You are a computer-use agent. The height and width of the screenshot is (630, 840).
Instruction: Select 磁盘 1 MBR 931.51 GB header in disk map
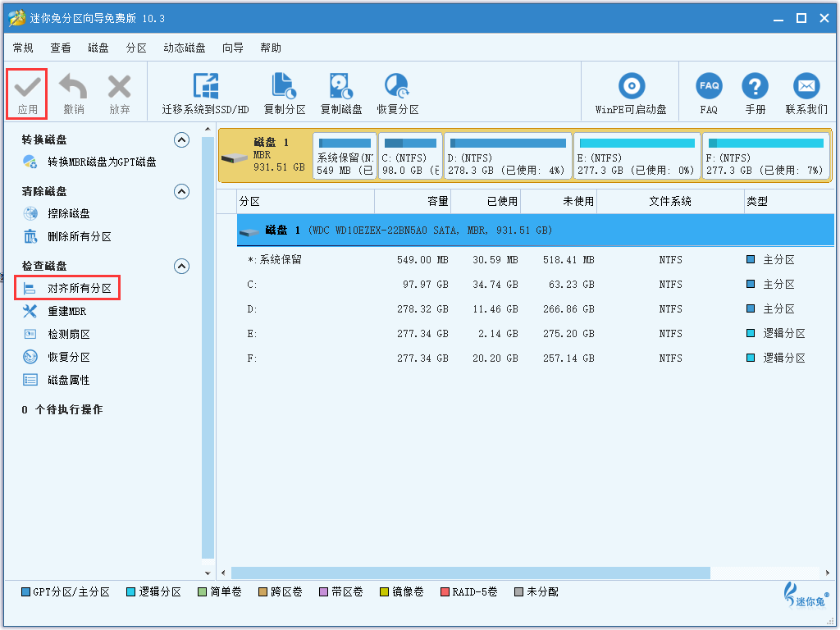[x=265, y=156]
